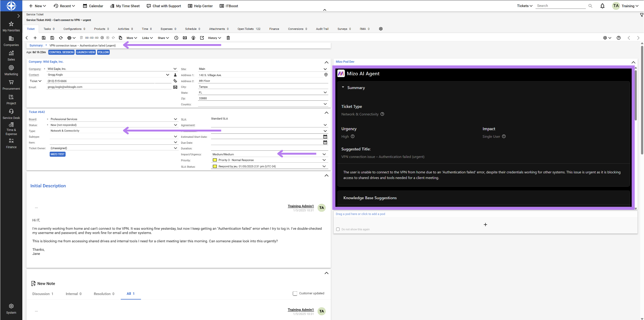Click the clock icon in ticket toolbar
Image resolution: width=644 pixels, height=320 pixels.
[x=176, y=38]
